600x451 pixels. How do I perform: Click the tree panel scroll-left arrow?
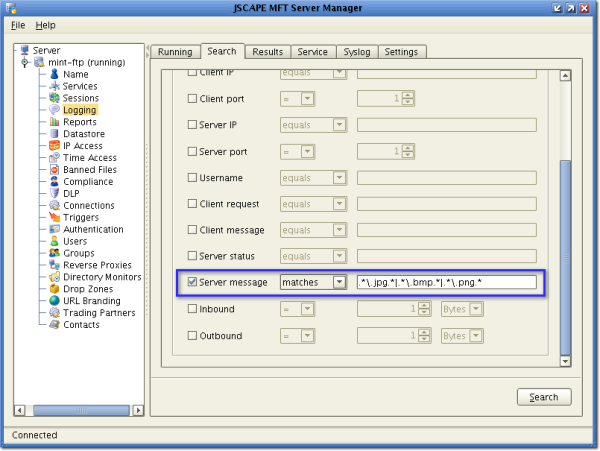coord(19,410)
